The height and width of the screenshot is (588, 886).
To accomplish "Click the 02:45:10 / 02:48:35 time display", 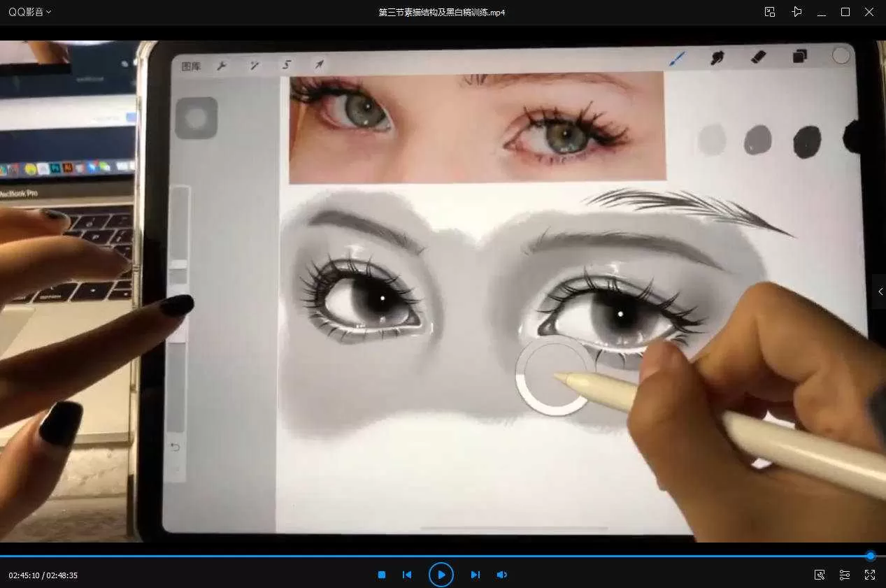I will (x=43, y=575).
